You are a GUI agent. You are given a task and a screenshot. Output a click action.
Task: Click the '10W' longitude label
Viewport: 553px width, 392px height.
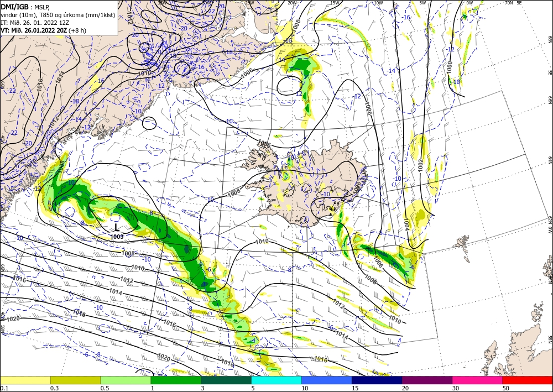point(378,3)
